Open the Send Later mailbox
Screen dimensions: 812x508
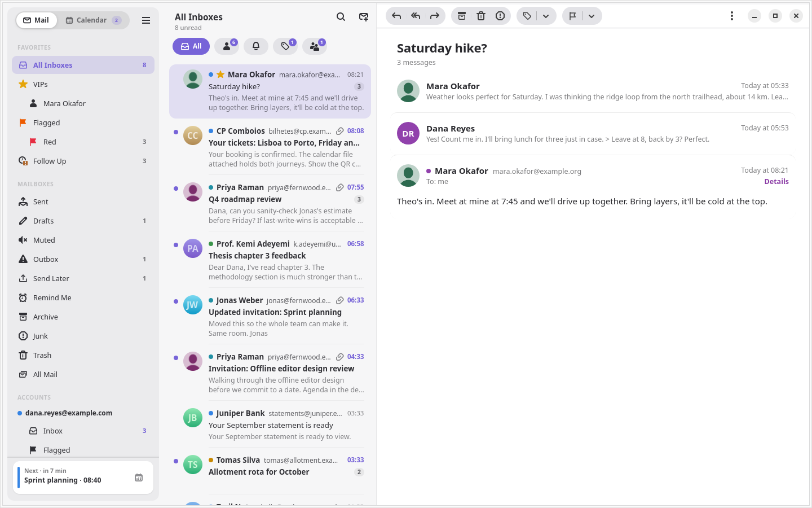pyautogui.click(x=83, y=278)
